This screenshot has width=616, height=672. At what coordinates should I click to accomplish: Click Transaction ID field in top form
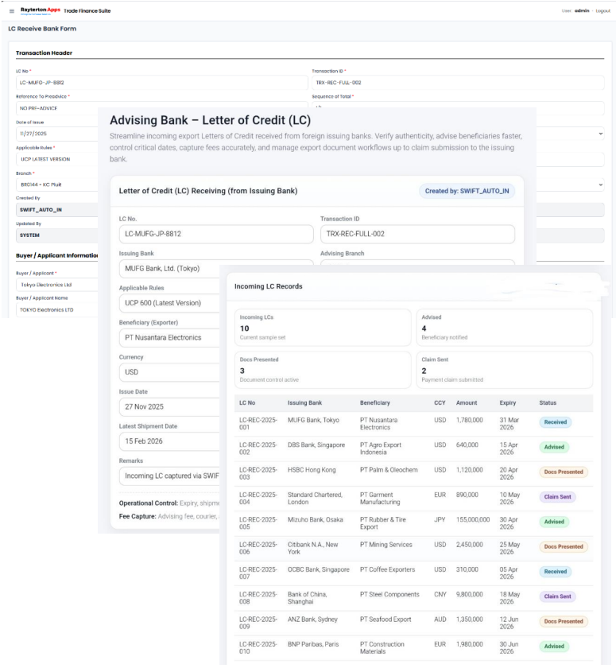[x=457, y=83]
